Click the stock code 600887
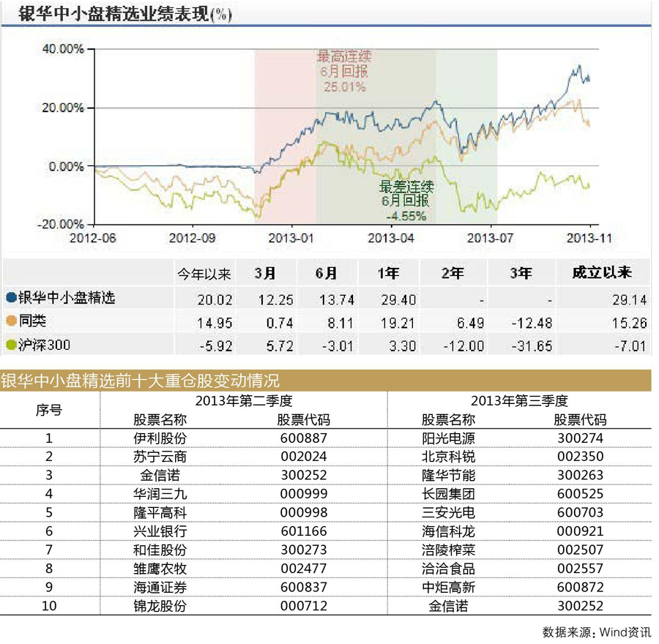This screenshot has width=659, height=644. (303, 438)
